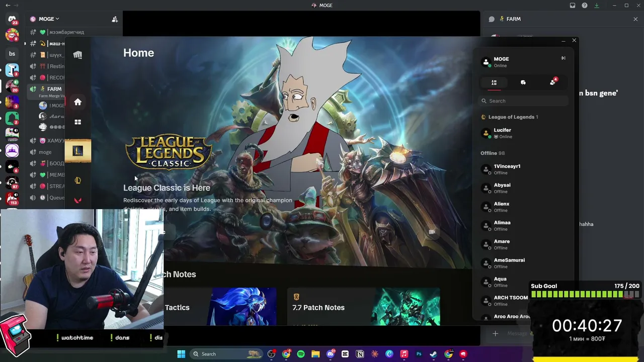Screen dimensions: 644x362
Task: Open the bs server in Discord
Action: [x=12, y=54]
